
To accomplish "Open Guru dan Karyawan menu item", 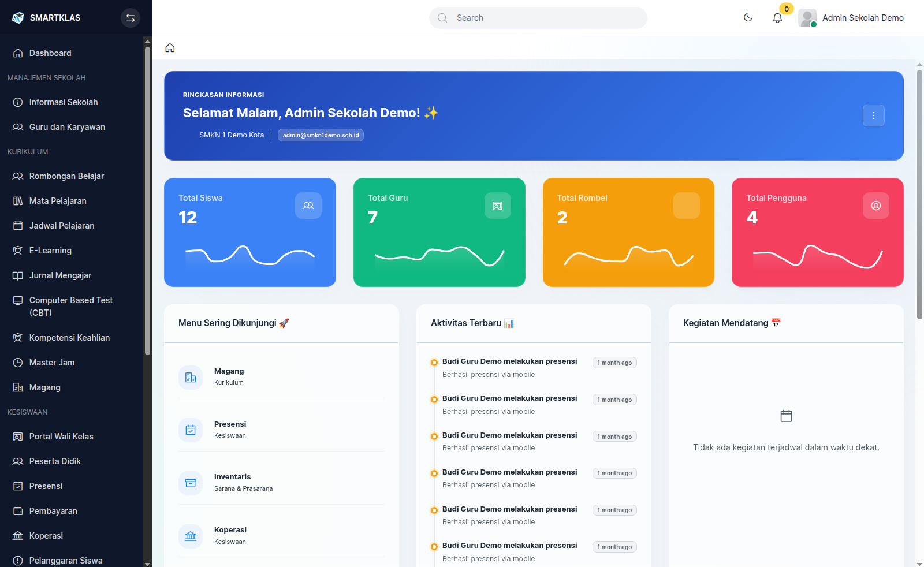I will (72, 127).
